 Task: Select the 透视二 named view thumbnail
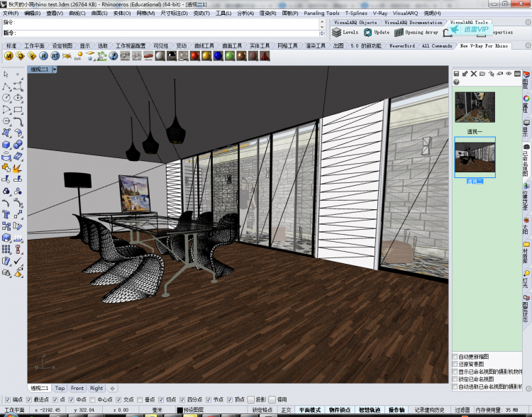(475, 157)
